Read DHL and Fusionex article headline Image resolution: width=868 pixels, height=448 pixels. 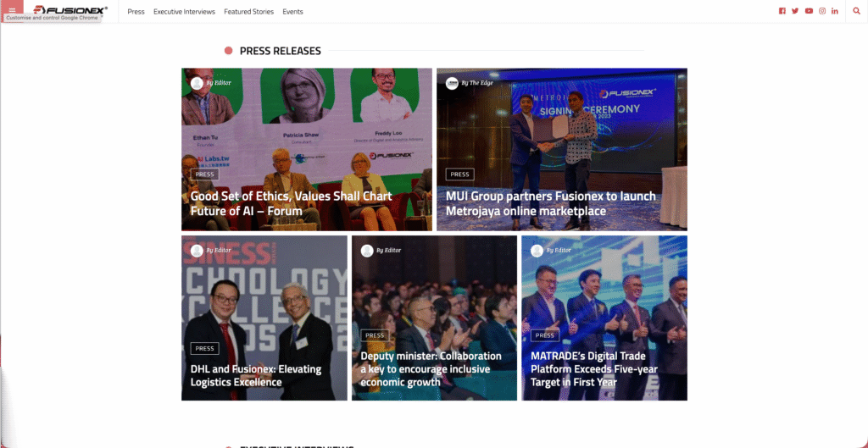pos(256,375)
